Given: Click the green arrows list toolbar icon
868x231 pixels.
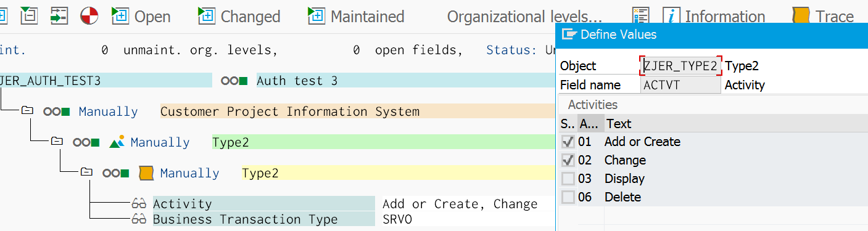Looking at the screenshot, I should click(59, 16).
